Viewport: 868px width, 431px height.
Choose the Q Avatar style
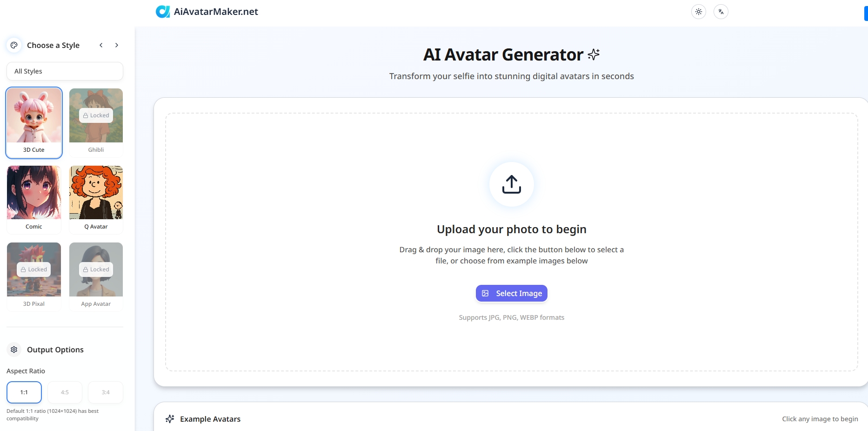coord(96,193)
